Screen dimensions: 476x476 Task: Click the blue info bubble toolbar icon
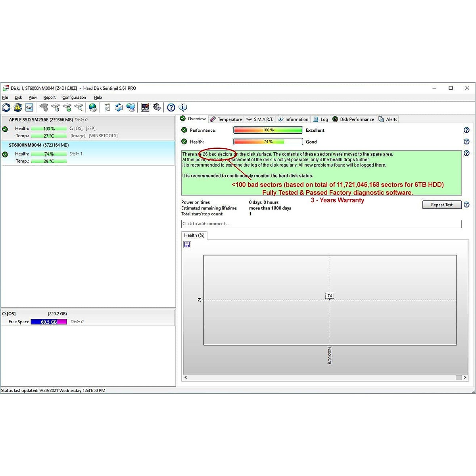(183, 107)
